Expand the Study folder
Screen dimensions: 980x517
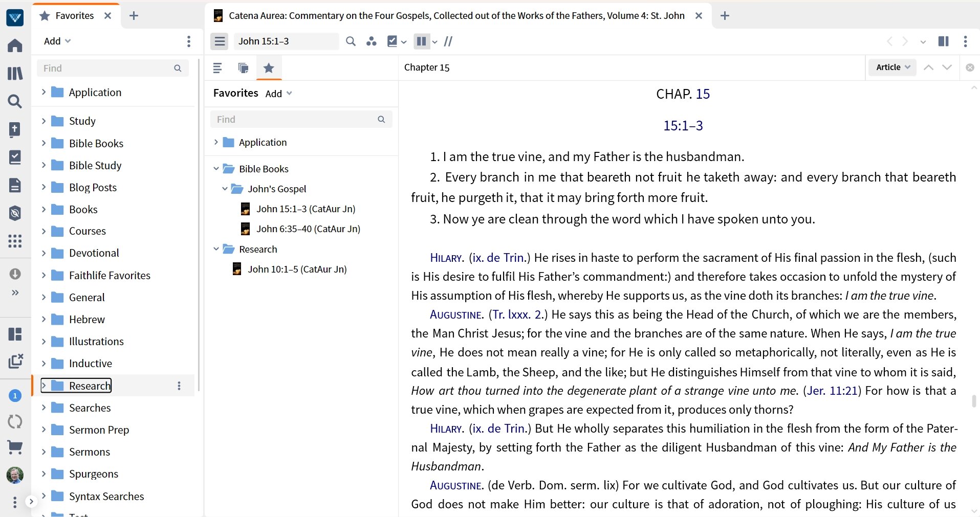tap(43, 121)
